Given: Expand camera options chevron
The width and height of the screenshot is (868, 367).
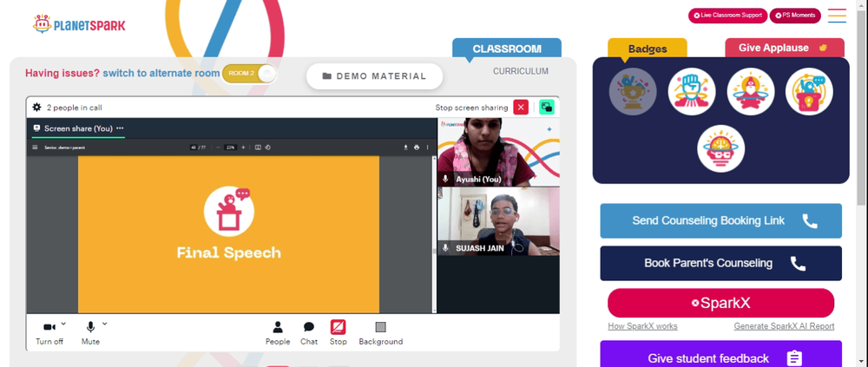Looking at the screenshot, I should click(63, 324).
